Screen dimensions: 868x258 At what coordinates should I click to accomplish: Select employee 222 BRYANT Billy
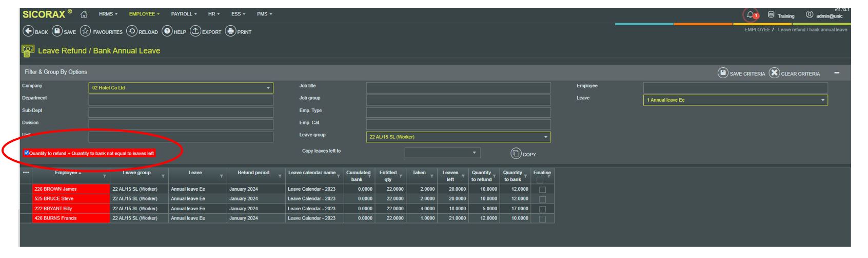[71, 209]
